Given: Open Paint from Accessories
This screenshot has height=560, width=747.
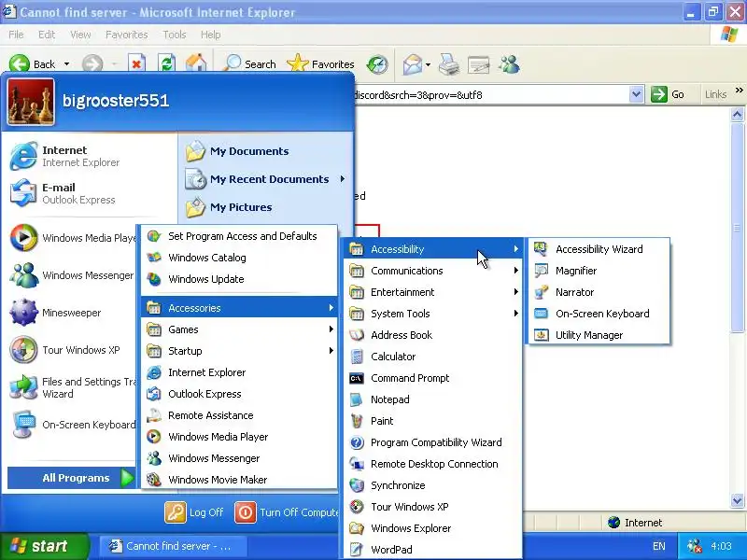Looking at the screenshot, I should [433, 421].
